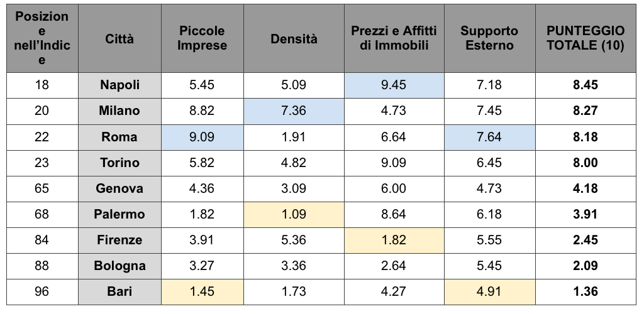Select the Prezzi e Affitti di Immobili header
644x314 pixels.
tap(394, 39)
